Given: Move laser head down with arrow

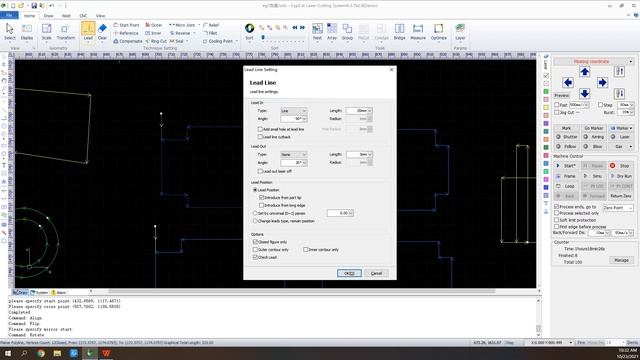Looking at the screenshot, I should coord(584,93).
